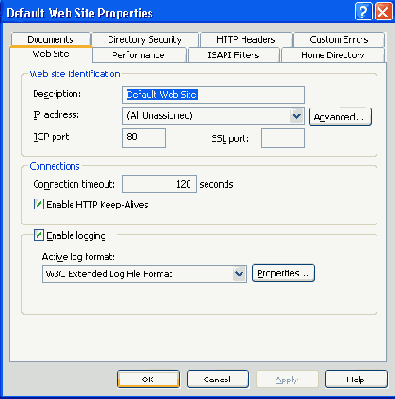The image size is (395, 399).
Task: Click the Description text field
Action: click(x=213, y=95)
